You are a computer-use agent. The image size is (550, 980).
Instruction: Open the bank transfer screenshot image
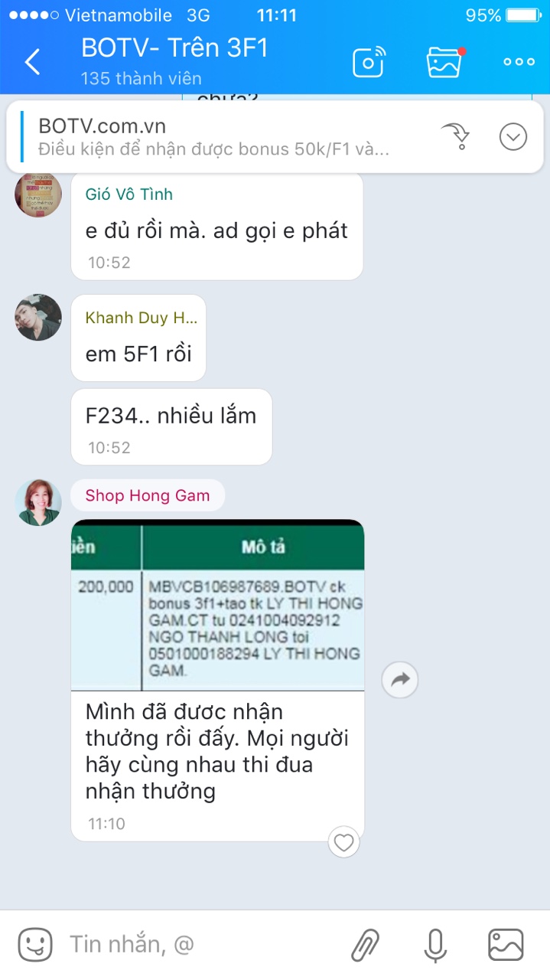tap(217, 605)
